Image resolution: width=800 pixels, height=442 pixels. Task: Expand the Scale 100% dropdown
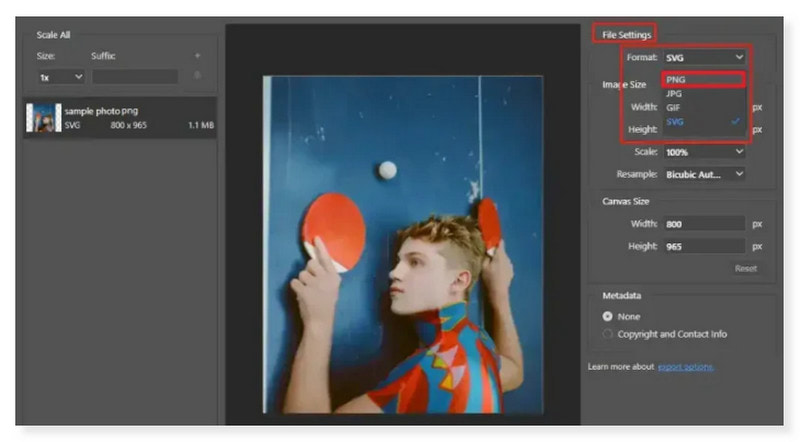(705, 151)
